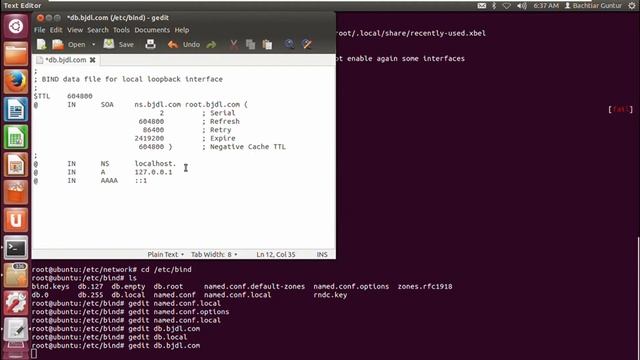Launch LibreOffice Impress from launcher
640x360 pixels.
click(x=16, y=165)
